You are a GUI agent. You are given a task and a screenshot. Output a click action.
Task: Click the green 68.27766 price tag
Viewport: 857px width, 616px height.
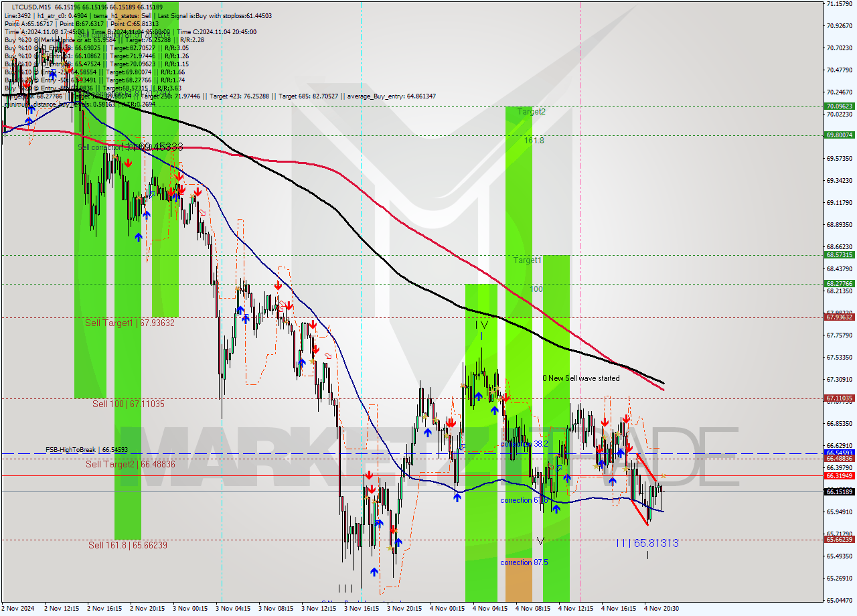[840, 283]
